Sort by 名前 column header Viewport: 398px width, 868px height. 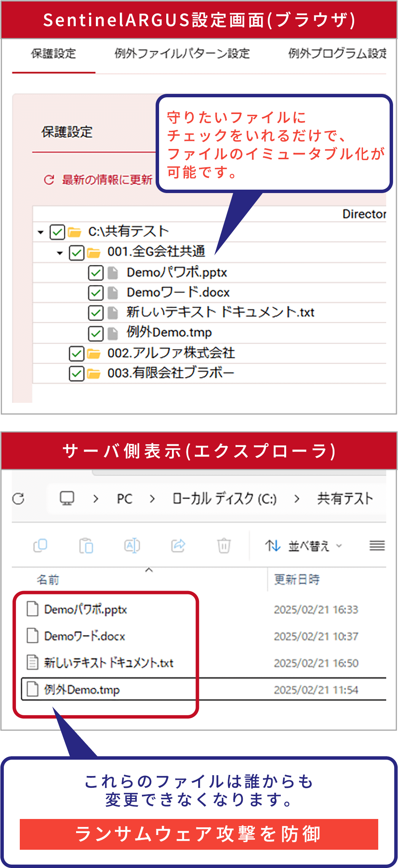[48, 580]
